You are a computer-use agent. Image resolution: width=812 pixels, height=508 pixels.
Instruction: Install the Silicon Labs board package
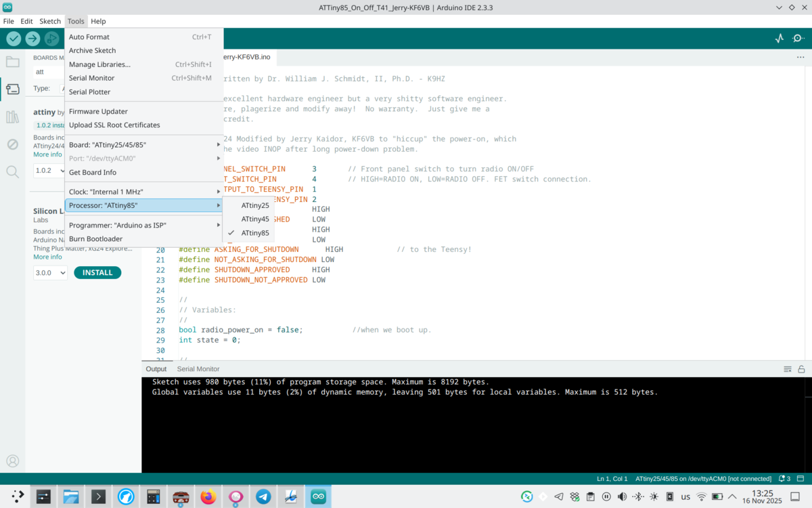tap(97, 273)
